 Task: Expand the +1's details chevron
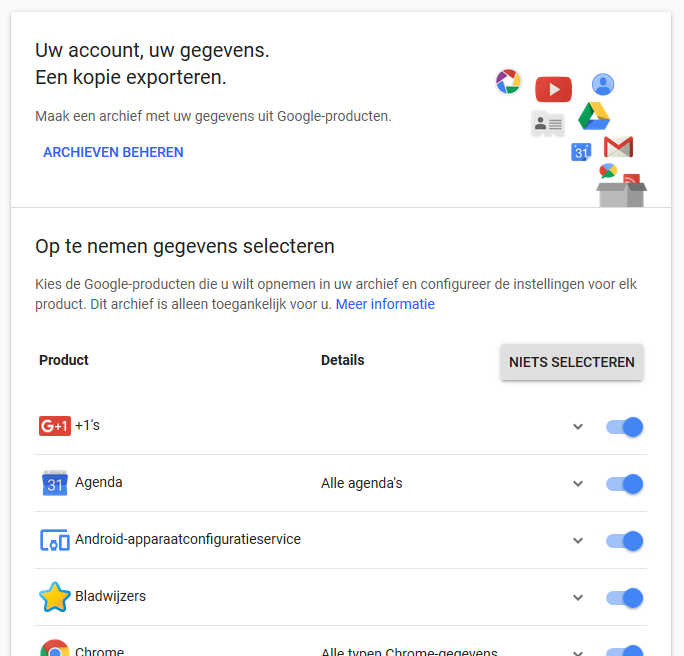[x=577, y=427]
